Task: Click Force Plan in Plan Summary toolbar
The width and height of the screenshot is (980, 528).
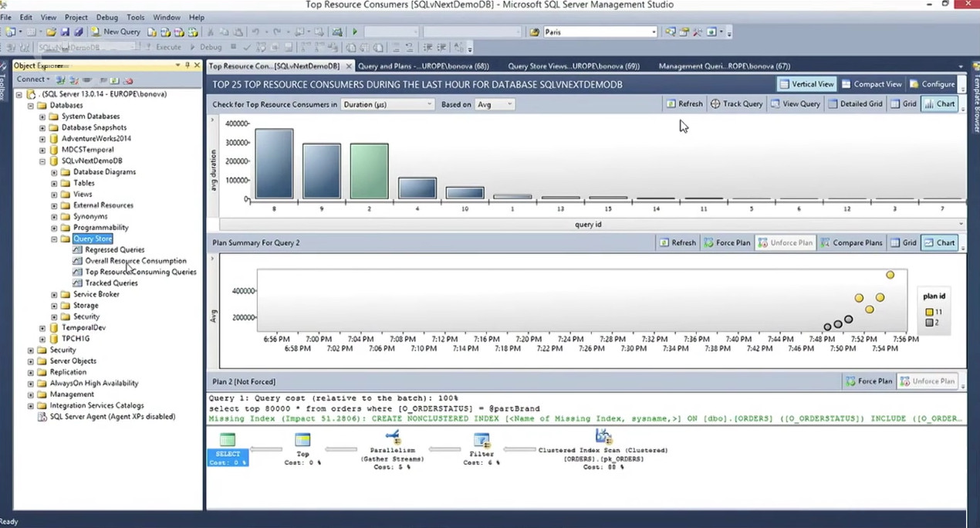Action: click(x=726, y=242)
